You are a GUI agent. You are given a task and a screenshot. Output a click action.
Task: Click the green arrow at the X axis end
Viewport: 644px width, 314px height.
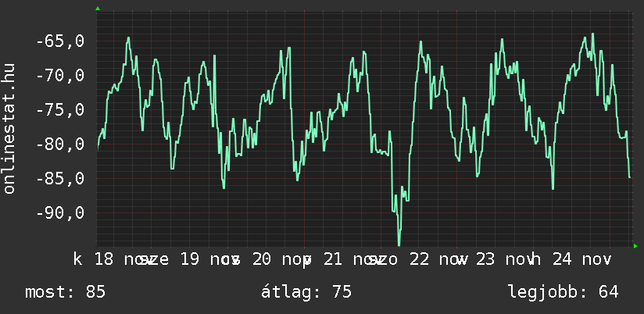tap(635, 246)
